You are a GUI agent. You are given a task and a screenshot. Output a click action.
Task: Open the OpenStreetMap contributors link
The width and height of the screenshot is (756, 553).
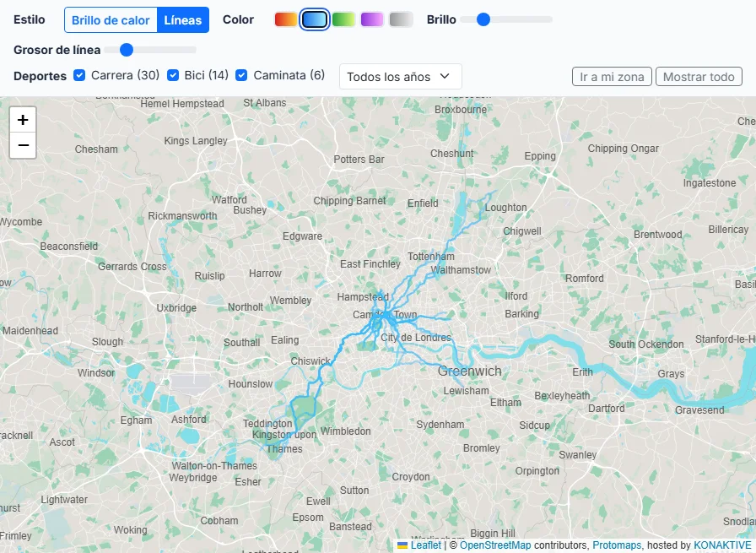495,545
